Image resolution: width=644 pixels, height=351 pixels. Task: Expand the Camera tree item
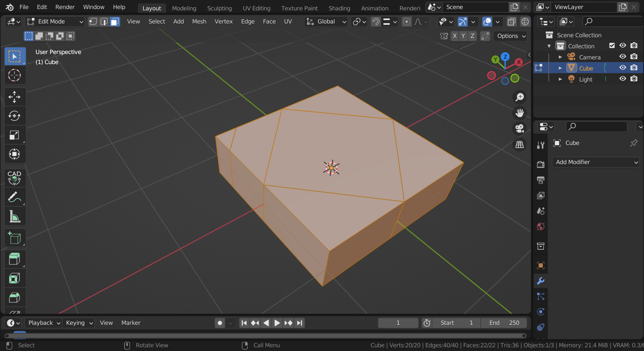560,57
